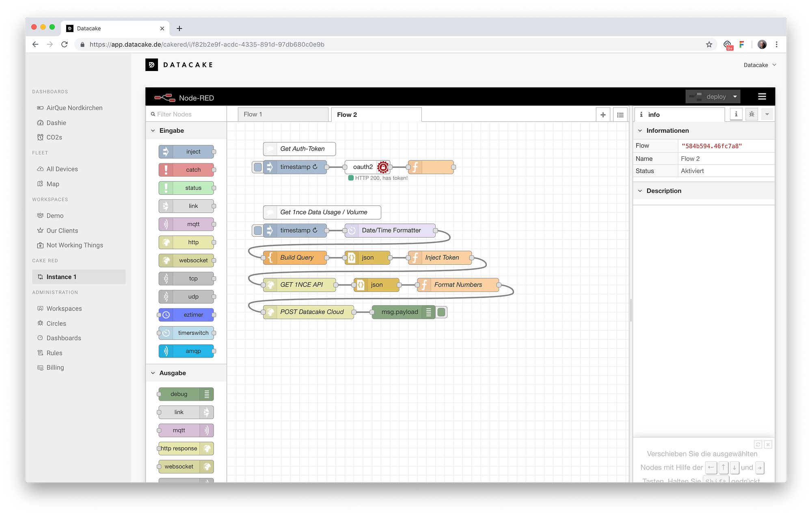
Task: Switch to the Flow 1 tab
Action: (283, 114)
